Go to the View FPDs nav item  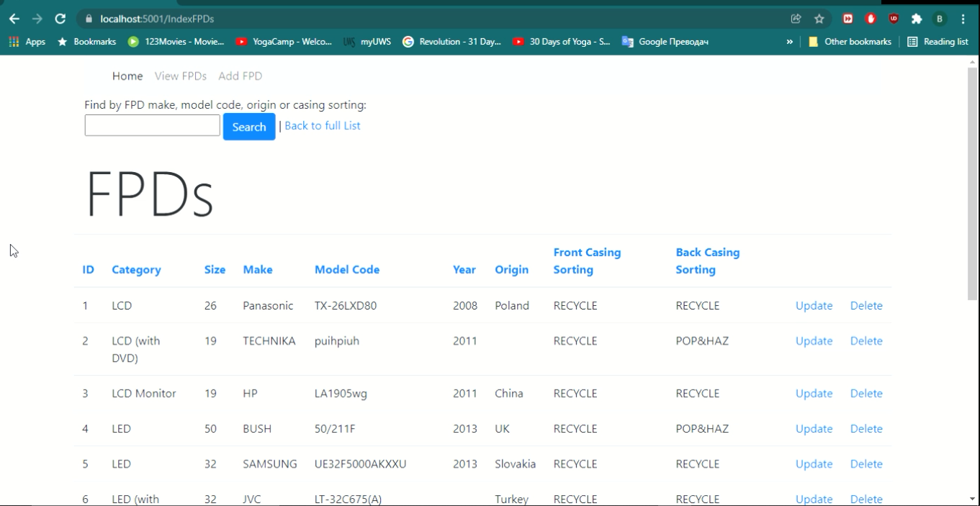(x=180, y=76)
